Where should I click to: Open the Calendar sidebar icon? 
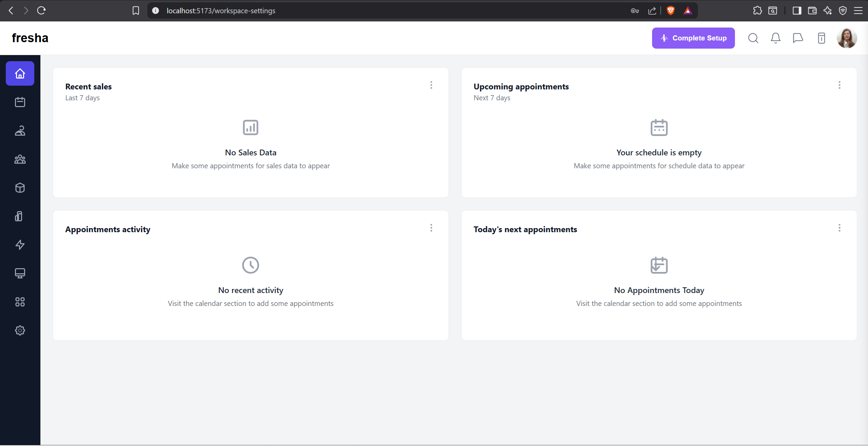point(20,102)
